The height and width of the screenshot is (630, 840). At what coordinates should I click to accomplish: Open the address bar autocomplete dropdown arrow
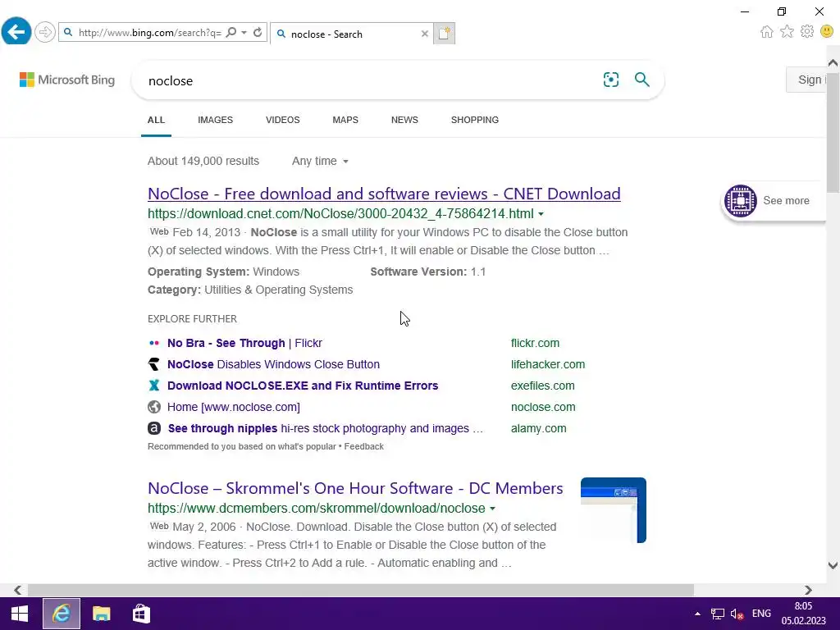[x=244, y=33]
